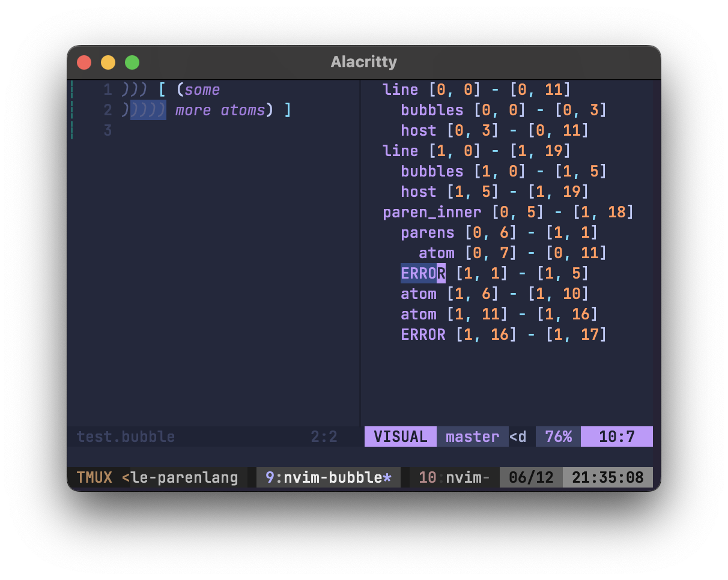Click the "06/12" date in tmux bar
Viewport: 728px width, 580px height.
[531, 477]
